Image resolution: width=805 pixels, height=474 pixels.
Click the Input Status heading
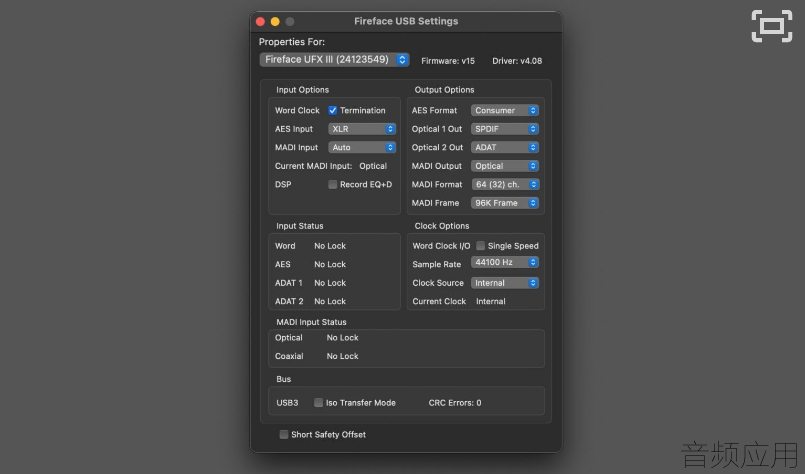point(299,226)
